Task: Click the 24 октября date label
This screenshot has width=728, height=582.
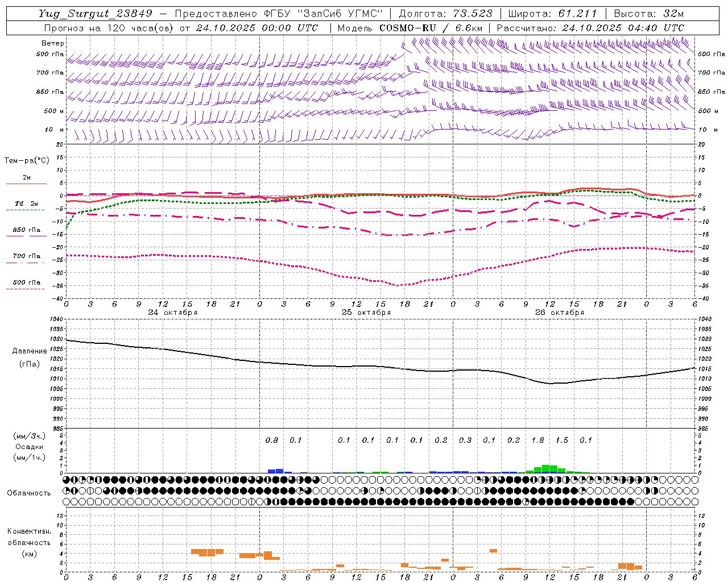Action: point(173,313)
